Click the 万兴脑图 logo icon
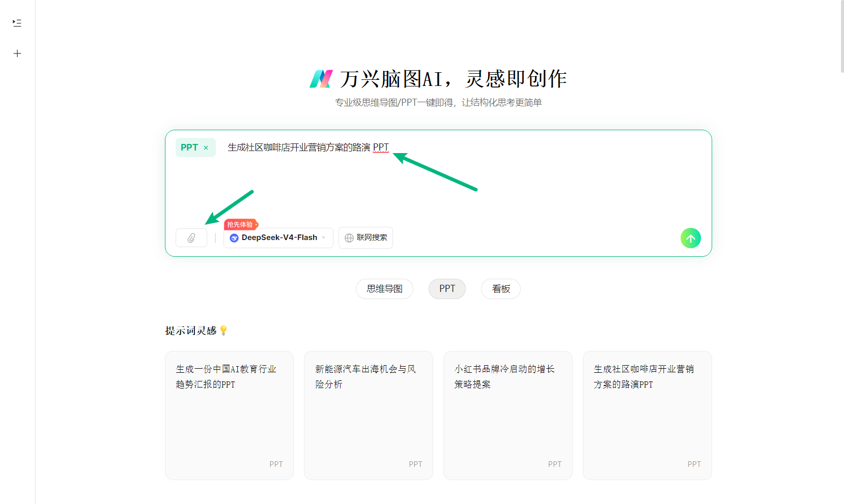Image resolution: width=844 pixels, height=504 pixels. [x=321, y=79]
